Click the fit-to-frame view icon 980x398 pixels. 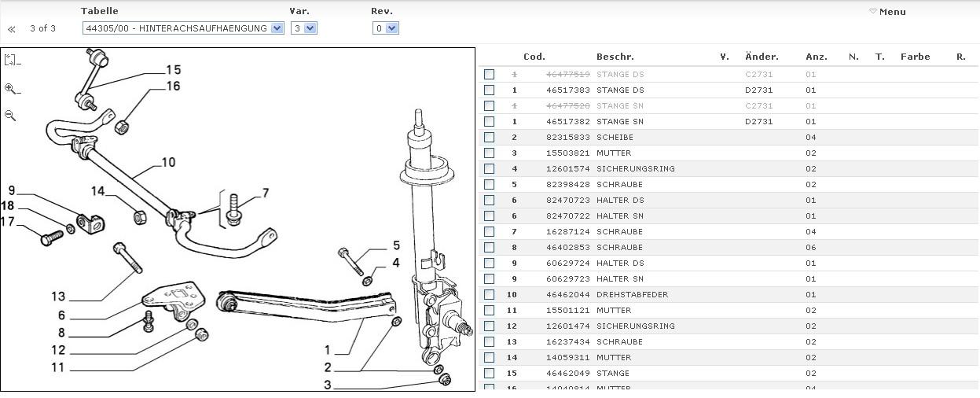point(11,60)
